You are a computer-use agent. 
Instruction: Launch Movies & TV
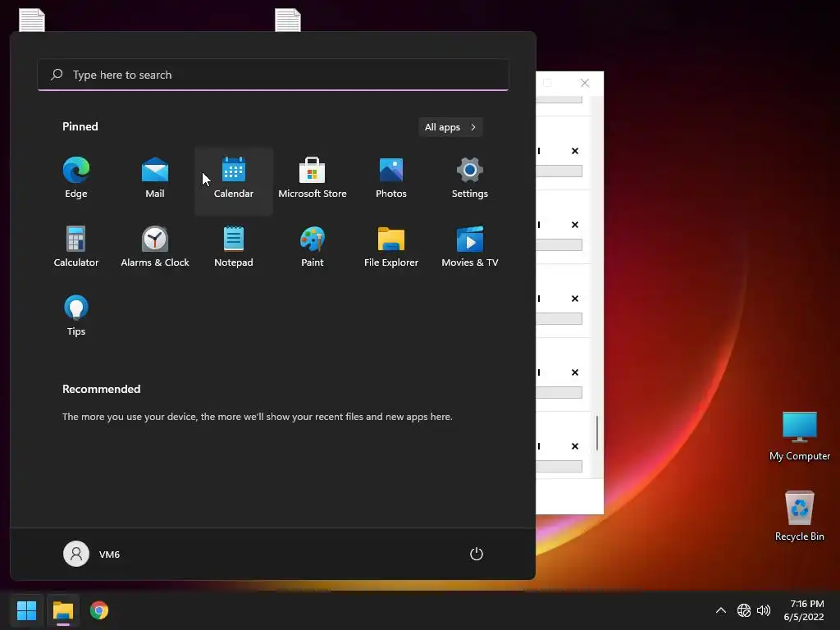pos(470,248)
